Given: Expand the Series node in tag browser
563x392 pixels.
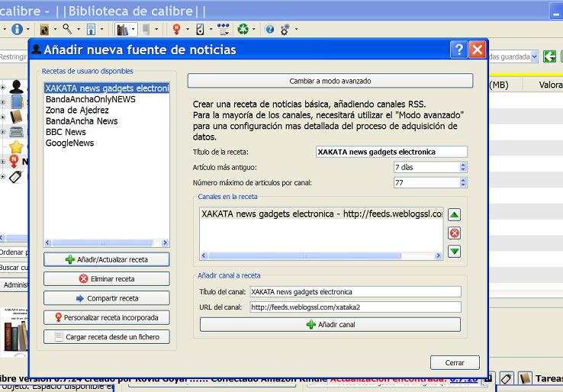Looking at the screenshot, I should [x=3, y=102].
